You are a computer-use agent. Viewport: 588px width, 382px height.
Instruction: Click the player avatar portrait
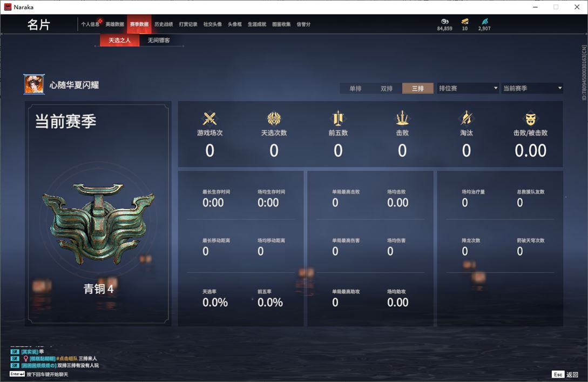(34, 84)
